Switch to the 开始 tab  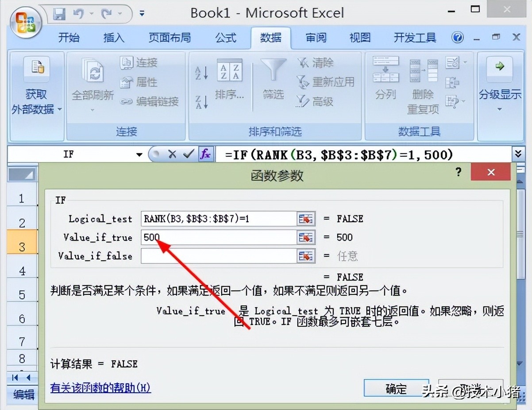[69, 38]
